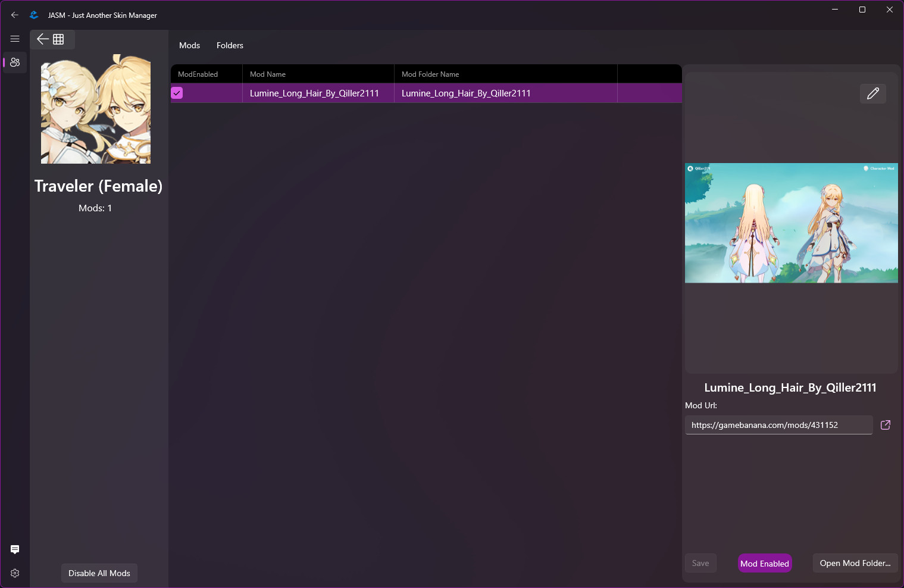Switch to the Mods tab

pyautogui.click(x=189, y=45)
